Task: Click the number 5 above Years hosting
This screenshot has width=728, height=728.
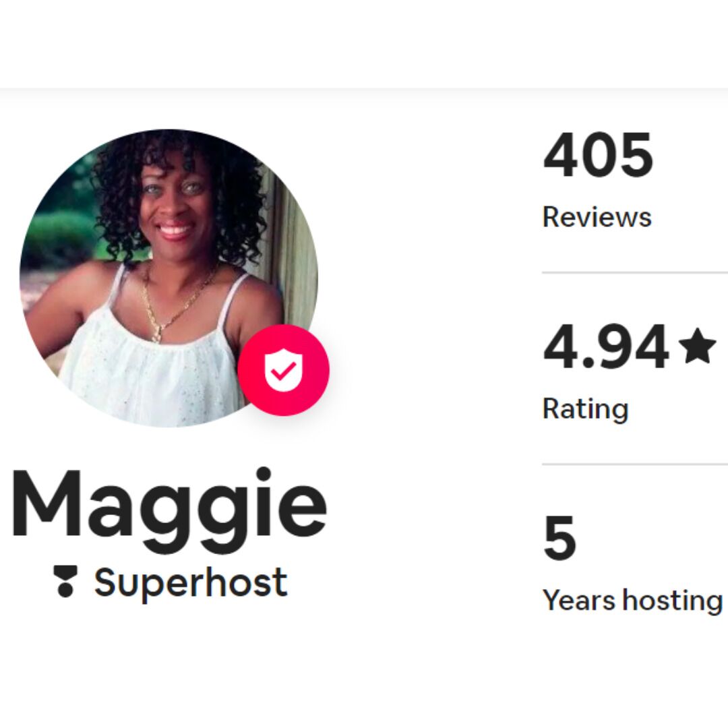Action: click(559, 538)
